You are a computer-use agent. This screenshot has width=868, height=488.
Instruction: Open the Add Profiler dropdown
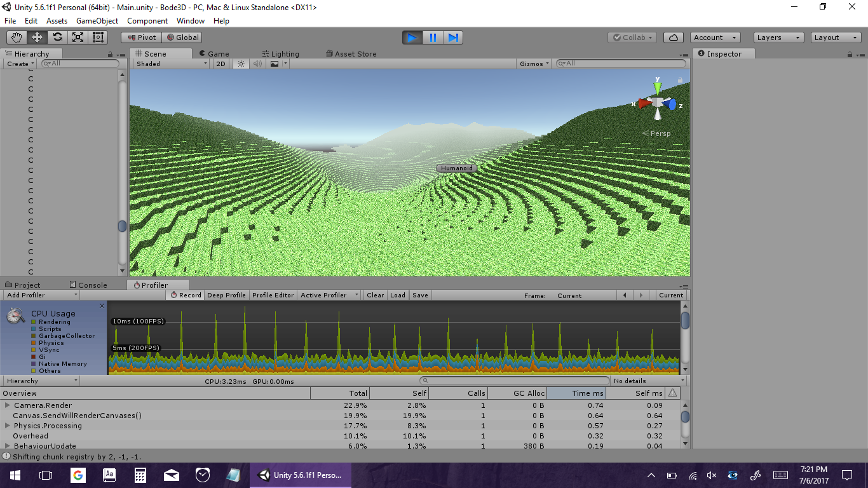[41, 295]
